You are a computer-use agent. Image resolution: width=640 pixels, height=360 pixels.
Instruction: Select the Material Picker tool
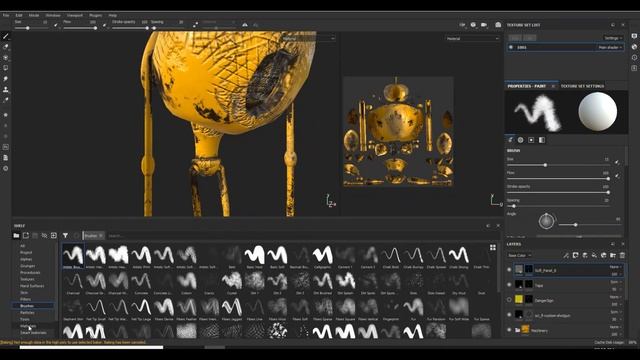pyautogui.click(x=6, y=100)
